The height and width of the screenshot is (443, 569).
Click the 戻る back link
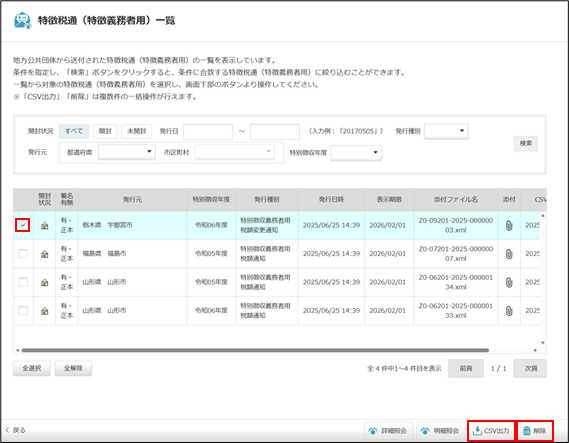click(16, 430)
